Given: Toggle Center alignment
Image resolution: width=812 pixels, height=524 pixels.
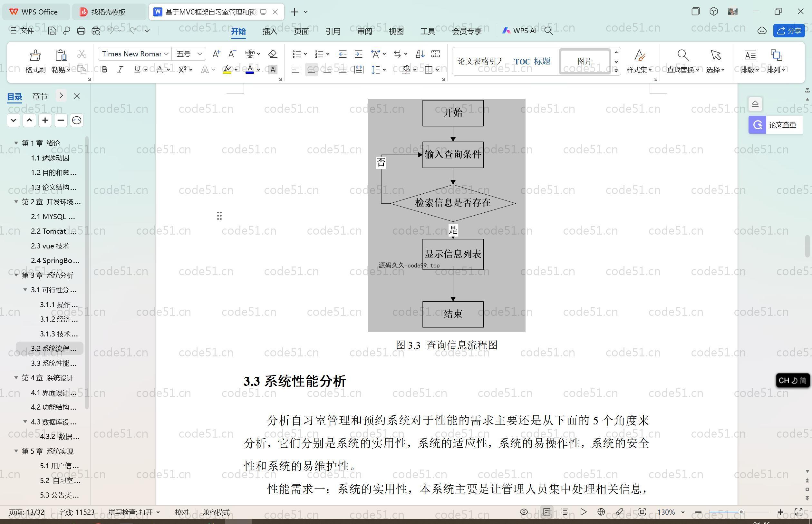Looking at the screenshot, I should pyautogui.click(x=311, y=70).
